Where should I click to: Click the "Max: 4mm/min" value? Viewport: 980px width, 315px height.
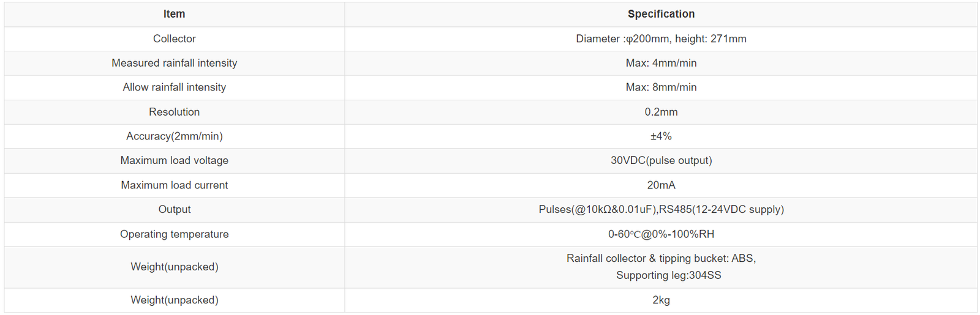coord(661,63)
